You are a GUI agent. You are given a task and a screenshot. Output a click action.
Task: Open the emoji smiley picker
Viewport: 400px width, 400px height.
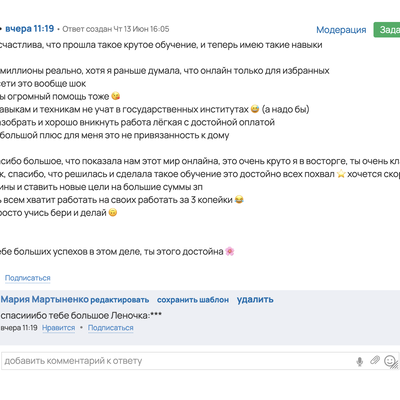click(389, 361)
